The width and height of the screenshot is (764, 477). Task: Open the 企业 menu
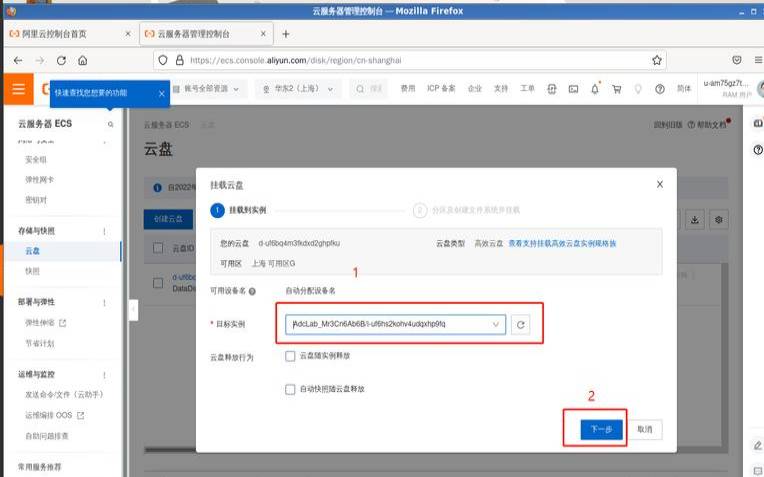(475, 88)
